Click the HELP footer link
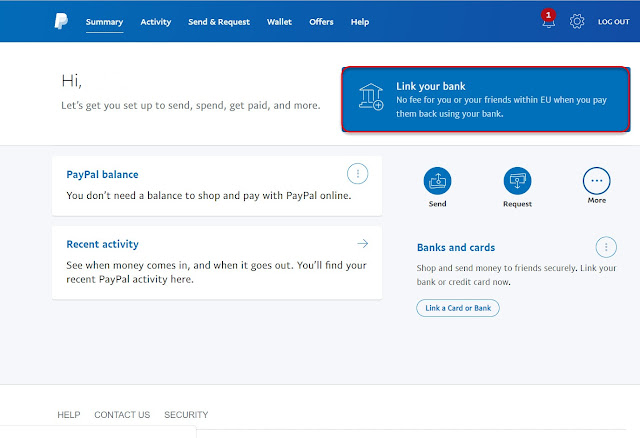The height and width of the screenshot is (438, 640). [69, 415]
